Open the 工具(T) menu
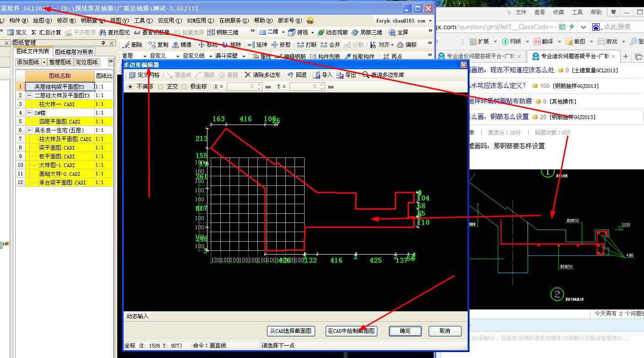Screen dimensions: 644x358 pyautogui.click(x=143, y=21)
